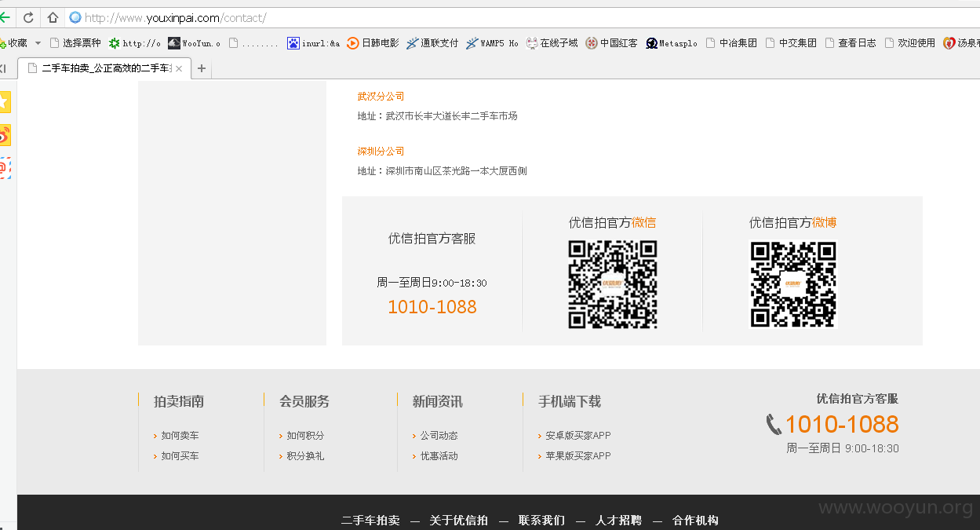
Task: Expand the 收藏 dropdown arrow
Action: click(38, 43)
